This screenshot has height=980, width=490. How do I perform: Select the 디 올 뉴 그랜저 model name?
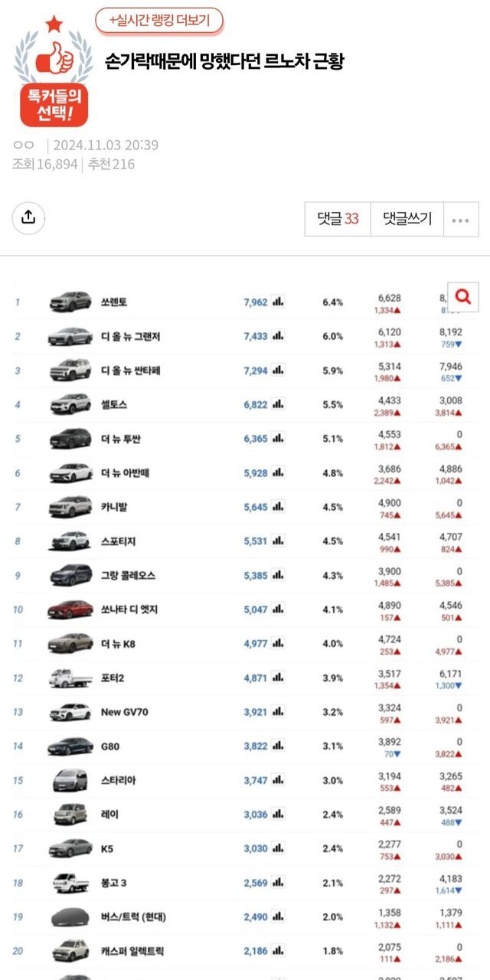click(130, 336)
